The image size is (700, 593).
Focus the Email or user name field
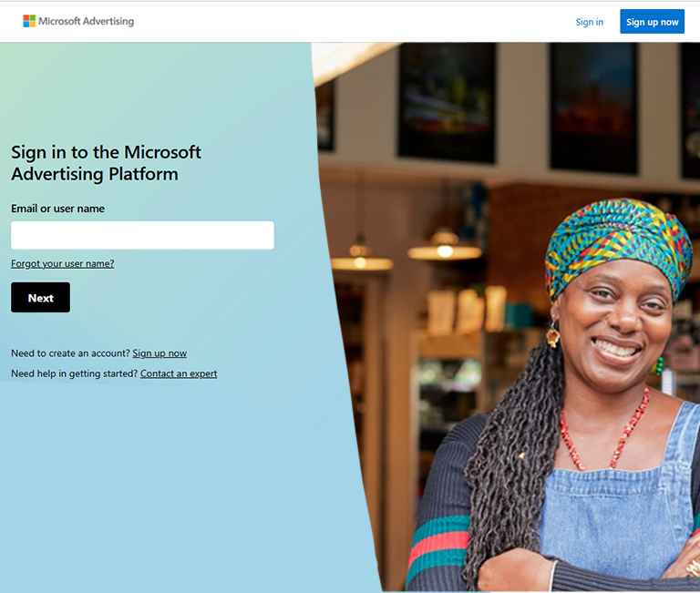pos(142,235)
